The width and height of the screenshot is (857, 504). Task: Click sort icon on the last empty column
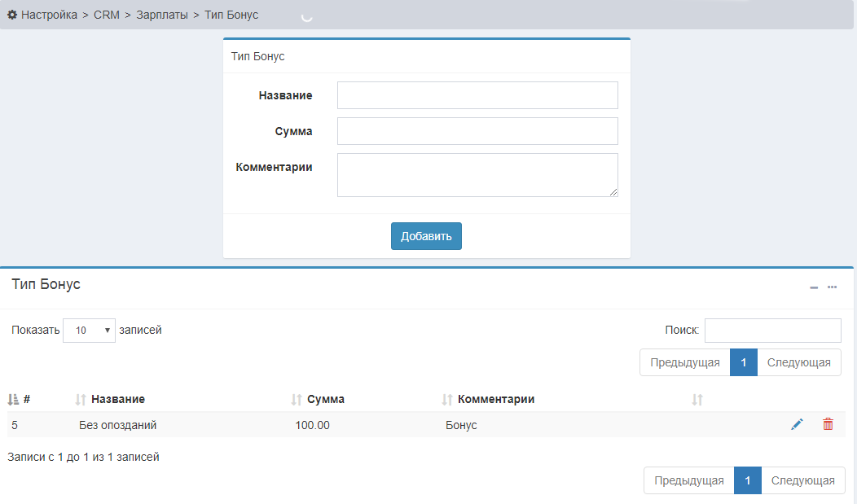(697, 400)
